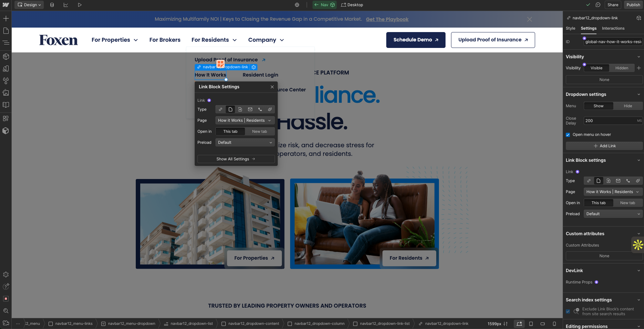Click Show All Settings button

pyautogui.click(x=236, y=159)
